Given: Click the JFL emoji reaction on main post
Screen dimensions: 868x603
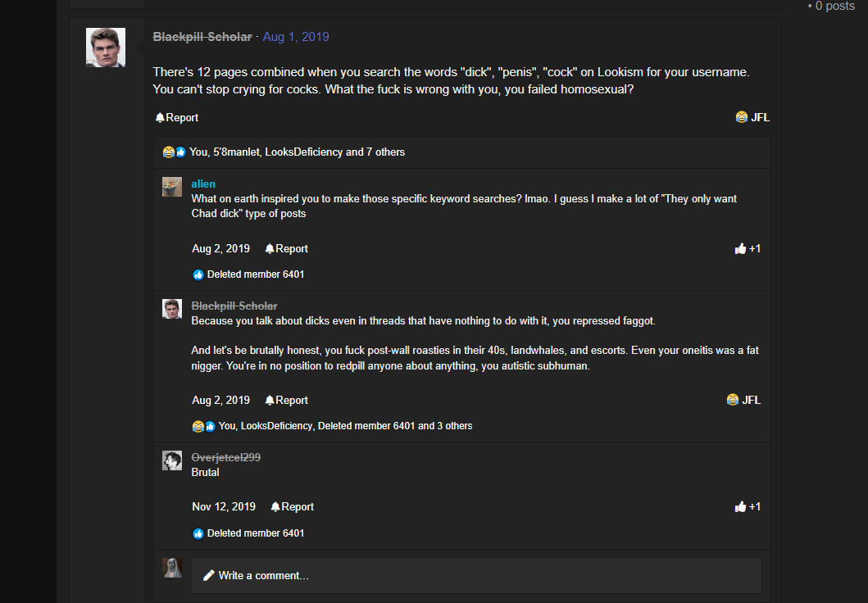Looking at the screenshot, I should (752, 117).
